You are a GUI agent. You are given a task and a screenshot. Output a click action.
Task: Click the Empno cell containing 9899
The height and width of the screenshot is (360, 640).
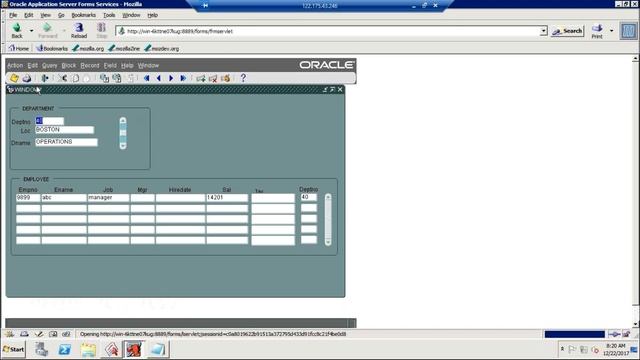(x=28, y=198)
